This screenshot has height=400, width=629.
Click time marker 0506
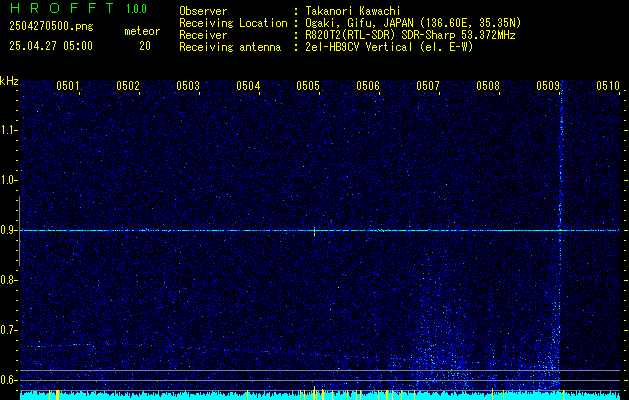pyautogui.click(x=368, y=86)
